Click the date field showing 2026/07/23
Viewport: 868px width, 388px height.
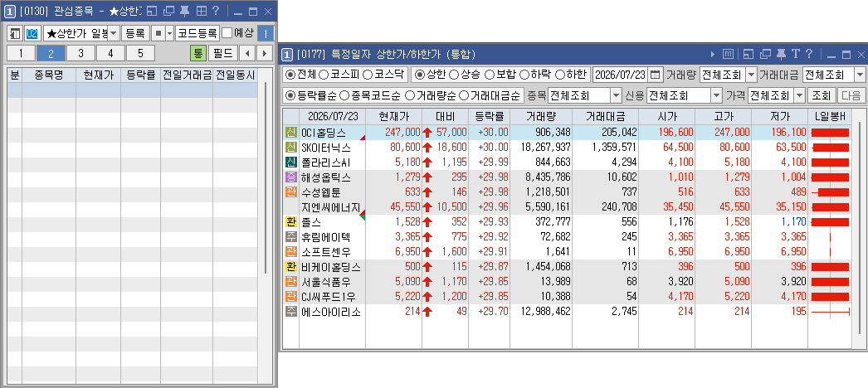coord(621,75)
